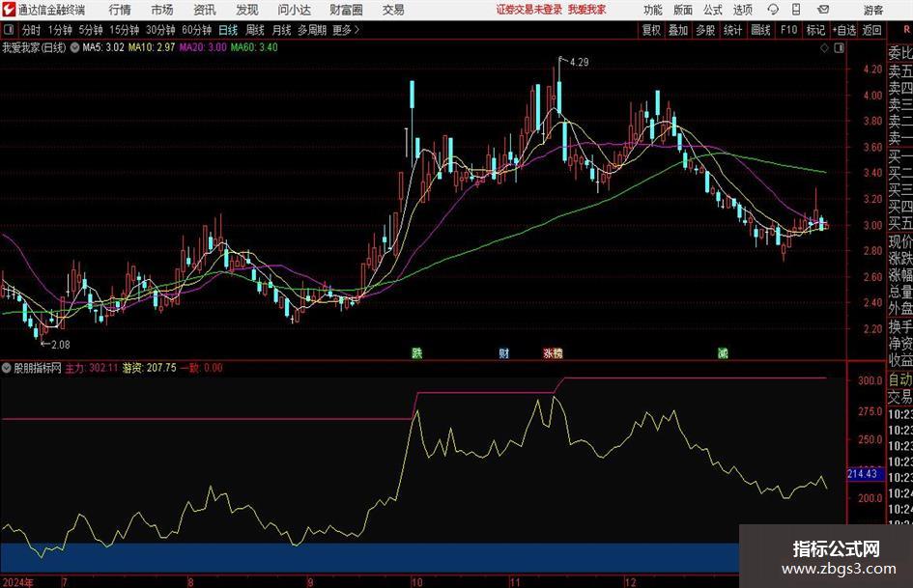Click the MA5: 3.02 value

pyautogui.click(x=103, y=47)
